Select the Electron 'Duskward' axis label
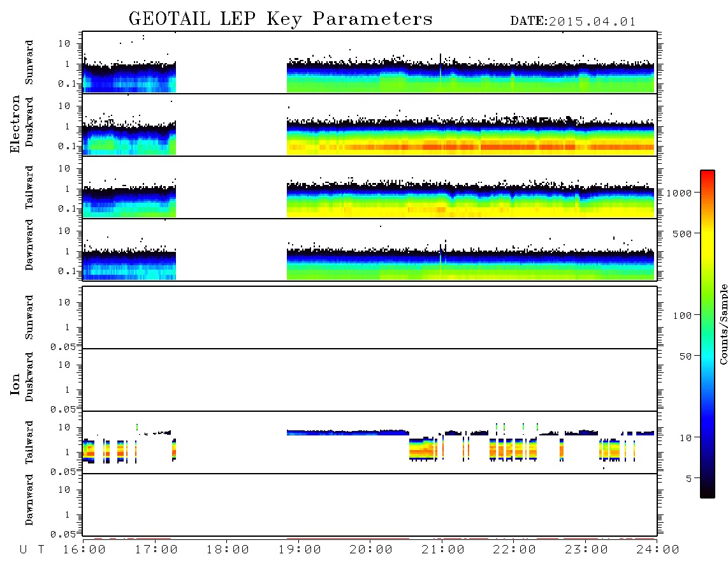The width and height of the screenshot is (728, 561). 29,122
